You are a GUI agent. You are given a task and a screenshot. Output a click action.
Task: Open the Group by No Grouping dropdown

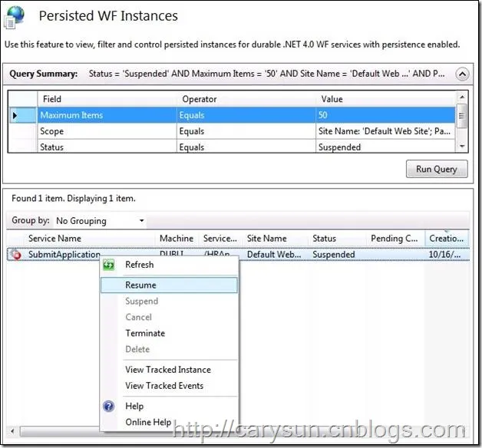tap(101, 221)
